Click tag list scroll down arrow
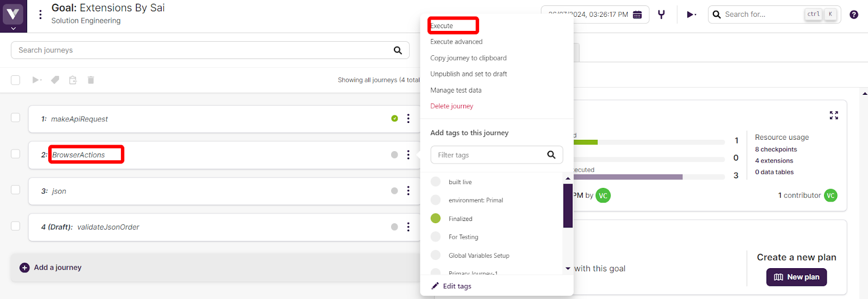The image size is (868, 299). click(x=568, y=269)
